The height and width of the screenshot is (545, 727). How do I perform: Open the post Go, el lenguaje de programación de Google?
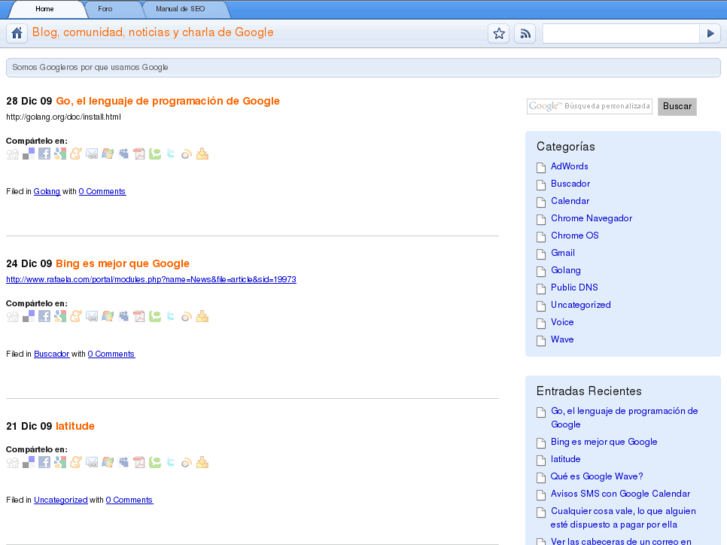click(x=168, y=101)
